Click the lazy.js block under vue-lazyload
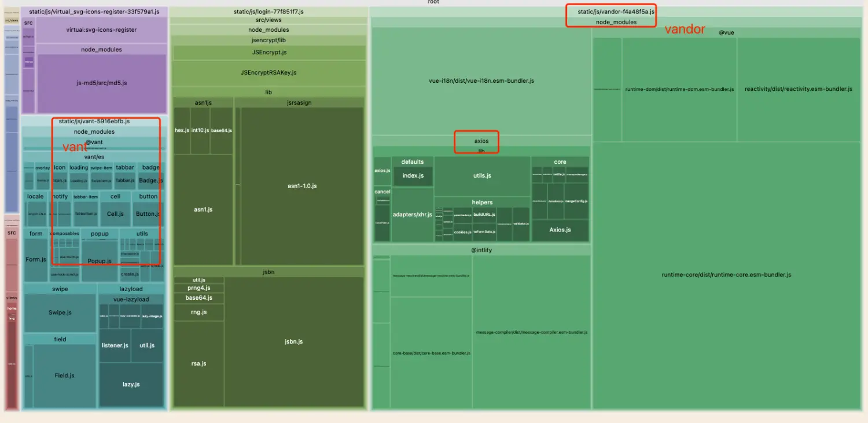This screenshot has width=868, height=423. coord(131,384)
